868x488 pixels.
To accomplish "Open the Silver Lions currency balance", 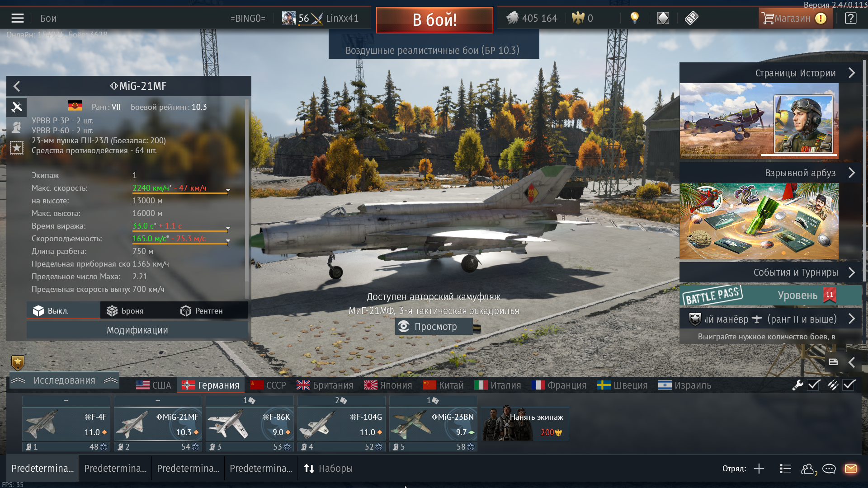I will click(531, 18).
